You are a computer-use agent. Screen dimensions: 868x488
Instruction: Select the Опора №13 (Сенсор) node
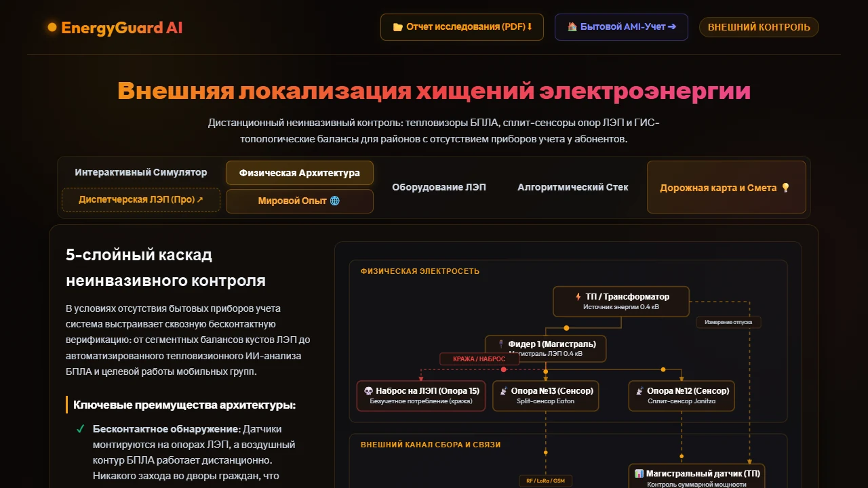(546, 396)
